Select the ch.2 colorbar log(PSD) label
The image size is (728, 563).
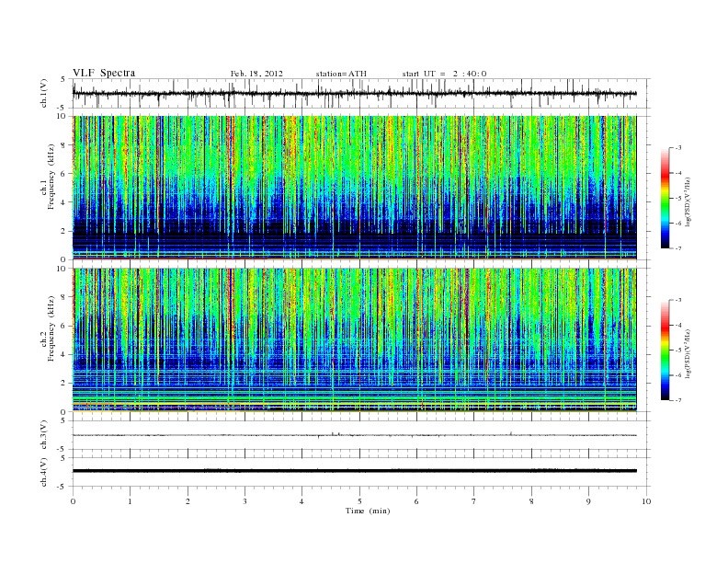pos(688,353)
